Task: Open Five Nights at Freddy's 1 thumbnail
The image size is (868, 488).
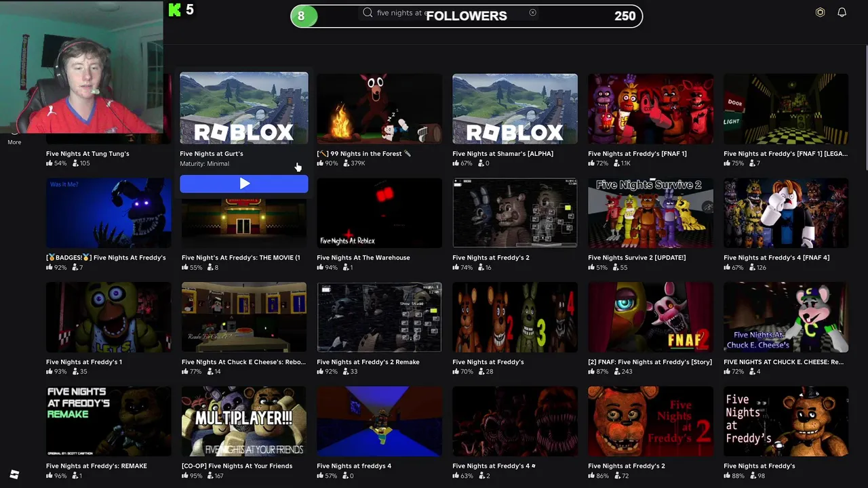Action: click(x=108, y=317)
